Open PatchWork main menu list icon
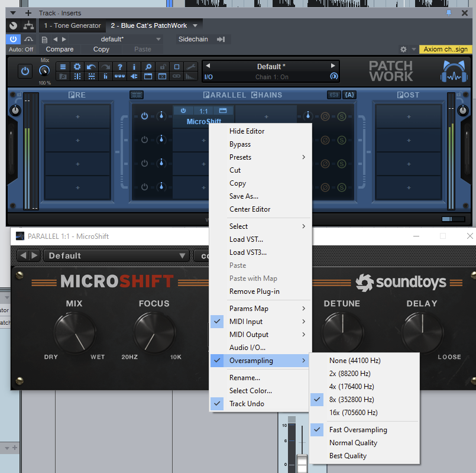The height and width of the screenshot is (473, 476). click(63, 67)
